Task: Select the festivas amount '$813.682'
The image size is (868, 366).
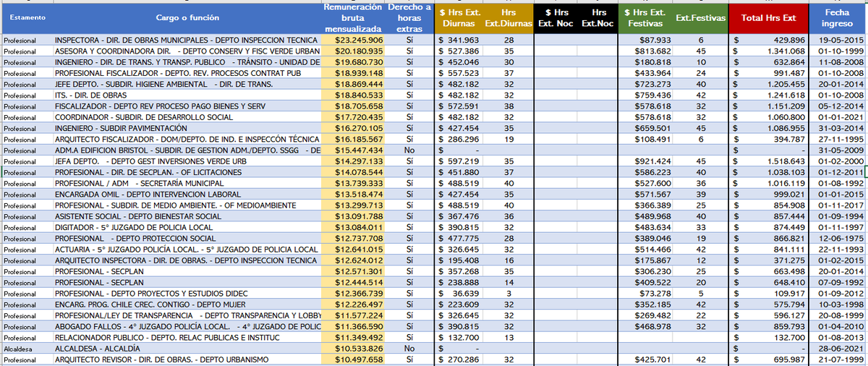Action: coord(644,51)
